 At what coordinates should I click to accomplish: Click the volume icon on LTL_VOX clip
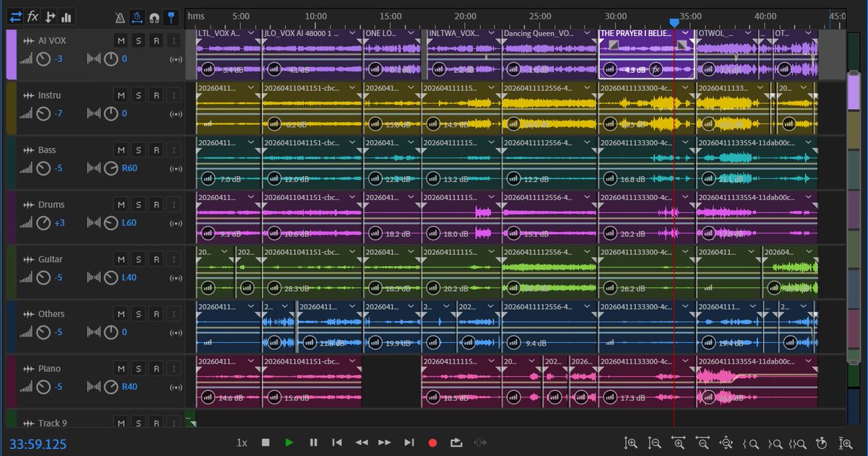point(208,69)
